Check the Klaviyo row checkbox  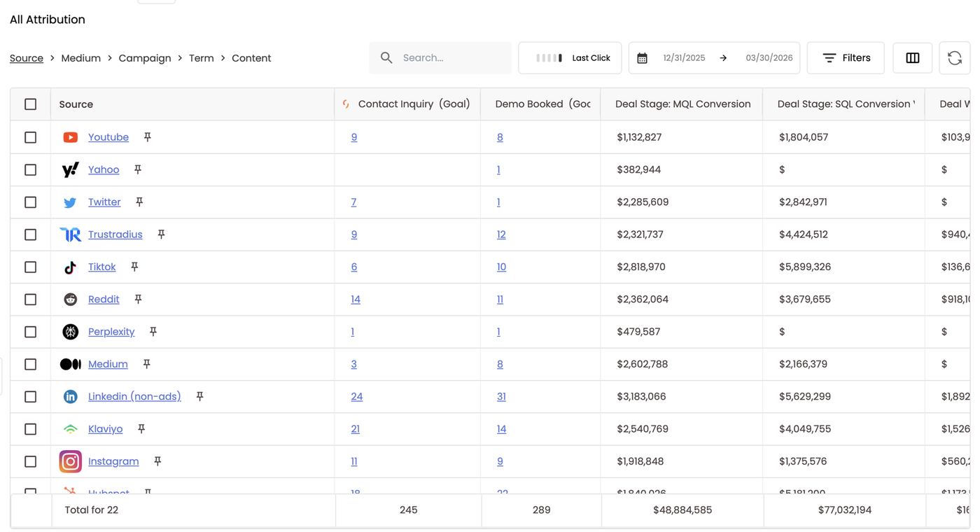tap(30, 429)
